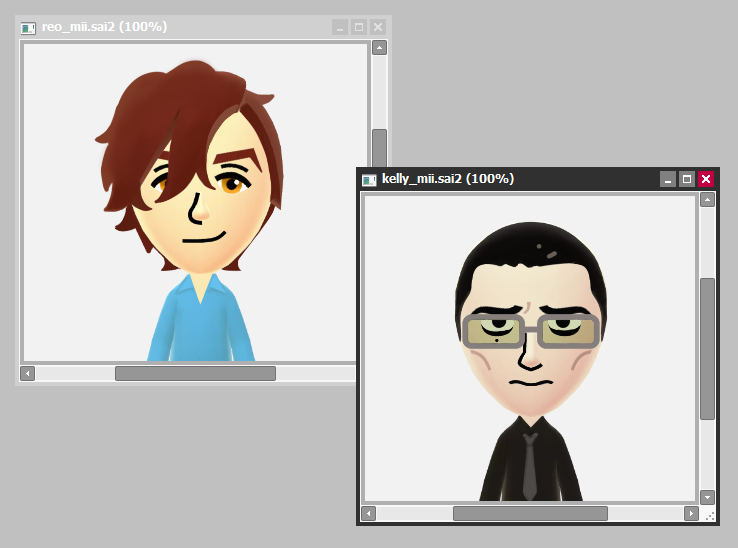Click scroll-up arrow in reo_mii window
Viewport: 738px width, 548px height.
pos(379,48)
